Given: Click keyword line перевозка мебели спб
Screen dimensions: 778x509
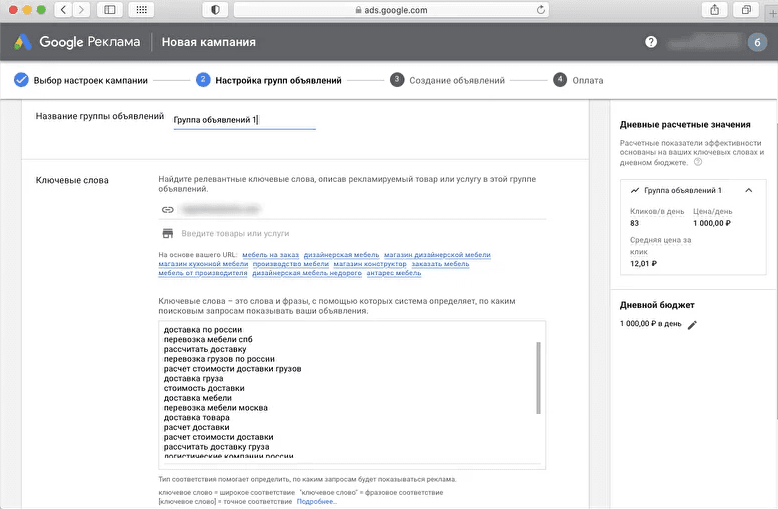Looking at the screenshot, I should coord(208,339).
